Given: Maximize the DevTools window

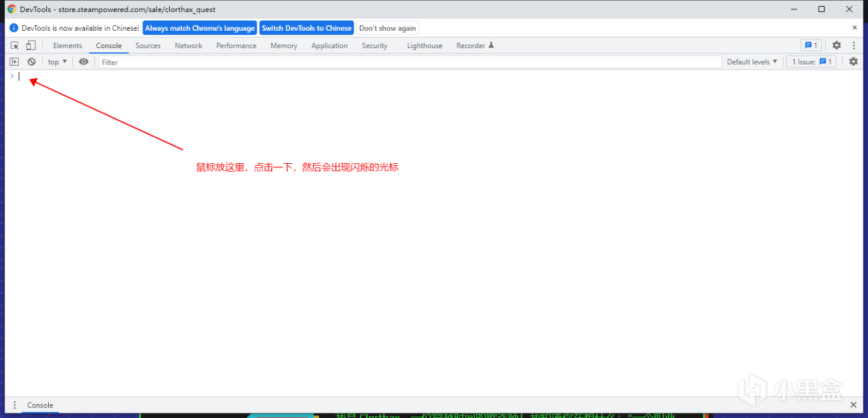Looking at the screenshot, I should (821, 9).
